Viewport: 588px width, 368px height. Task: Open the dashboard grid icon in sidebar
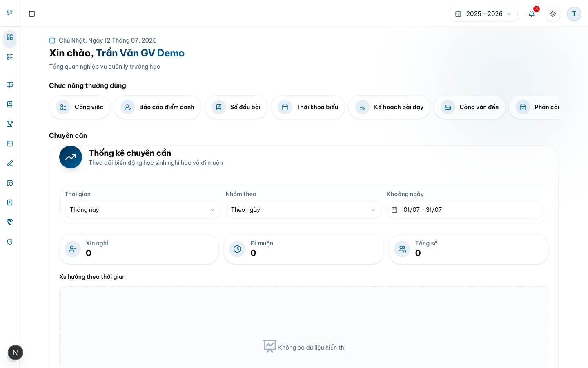pyautogui.click(x=10, y=37)
